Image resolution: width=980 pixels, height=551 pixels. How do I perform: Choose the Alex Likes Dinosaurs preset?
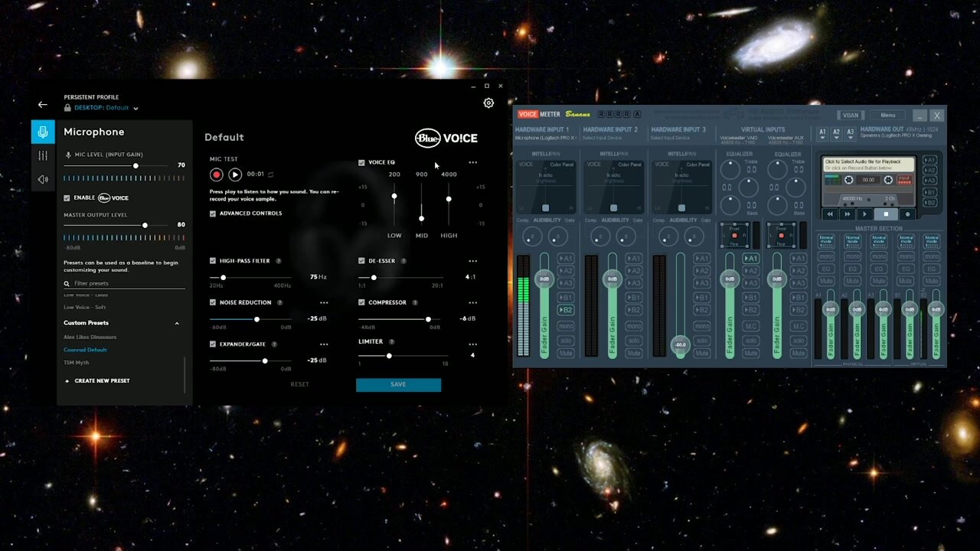[x=90, y=337]
